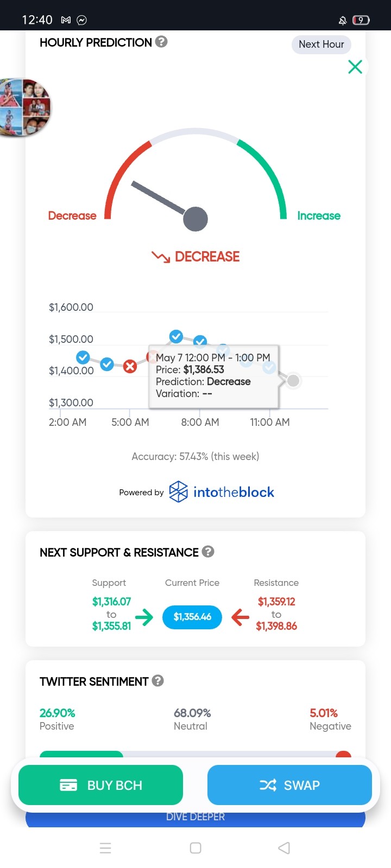Image resolution: width=391 pixels, height=868 pixels.
Task: Select the red X wrong-prediction chart marker
Action: pyautogui.click(x=130, y=367)
